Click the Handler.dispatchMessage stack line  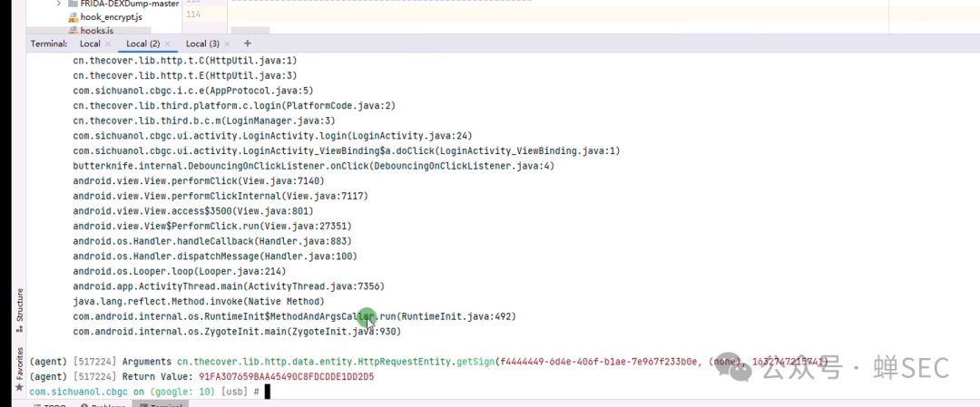click(x=215, y=256)
